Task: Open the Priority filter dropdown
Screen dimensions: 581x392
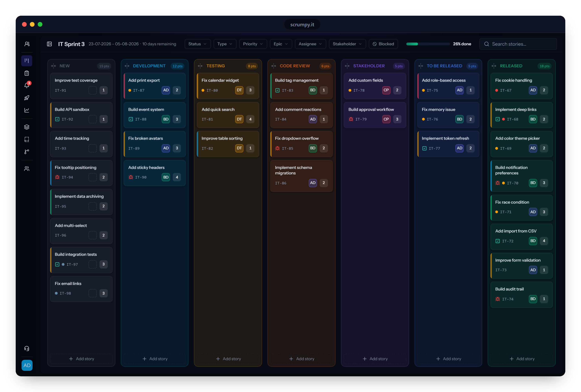Action: tap(253, 44)
